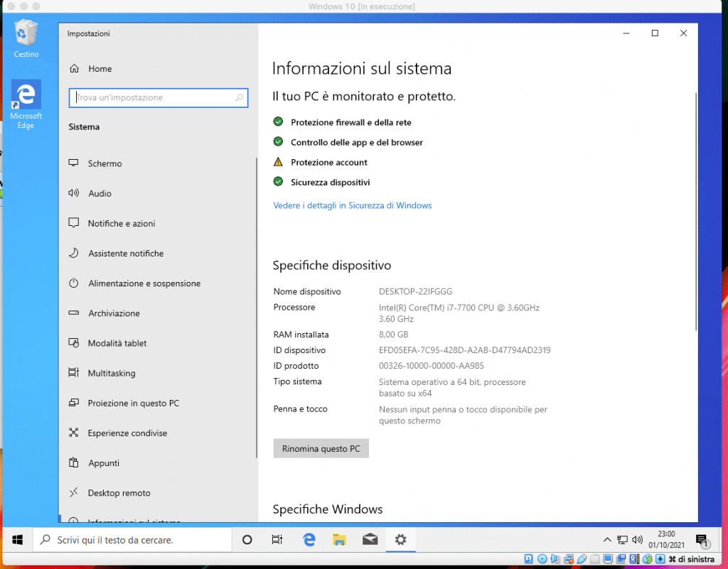Screen dimensions: 728x569
Task: Click Controllo delle app e del browser
Action: (348, 142)
